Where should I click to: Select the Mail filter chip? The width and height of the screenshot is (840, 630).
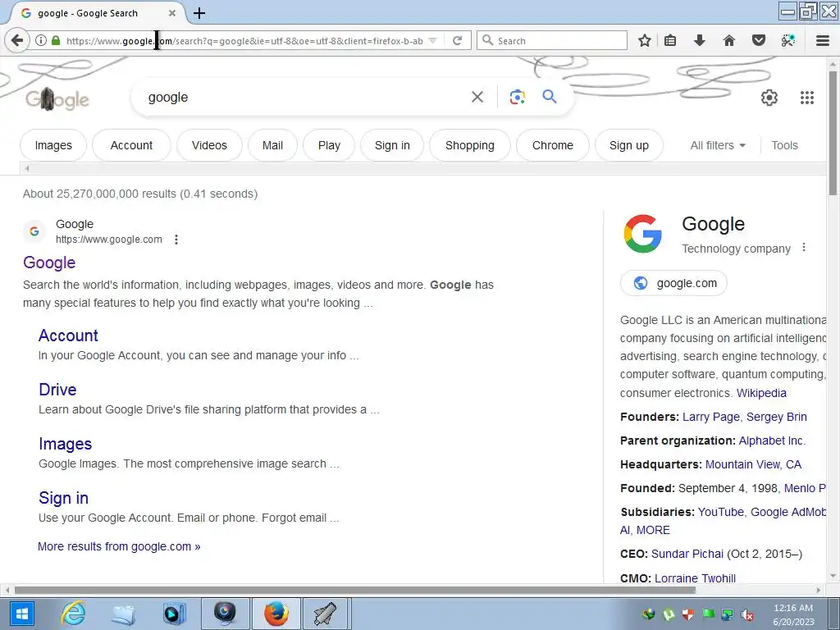(x=272, y=145)
